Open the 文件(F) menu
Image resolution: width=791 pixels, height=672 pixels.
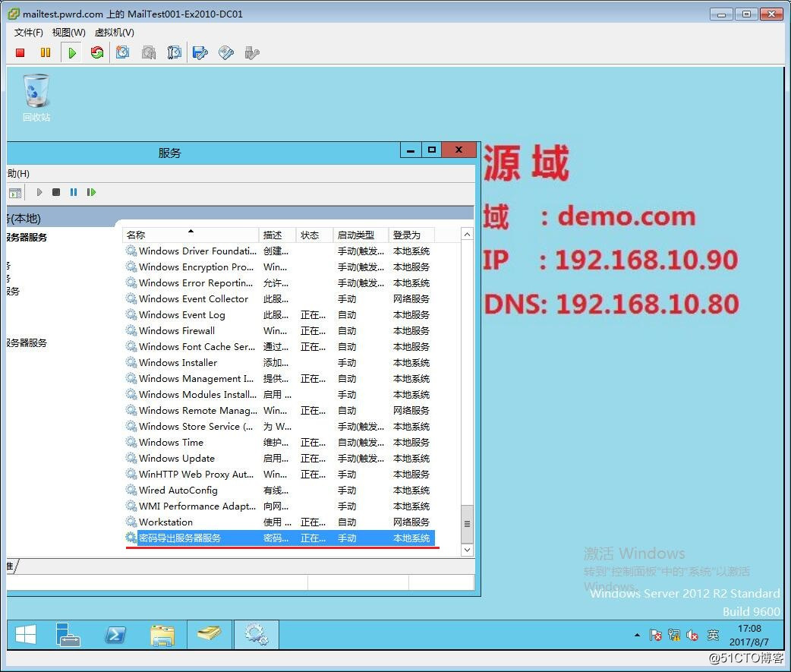tap(28, 33)
